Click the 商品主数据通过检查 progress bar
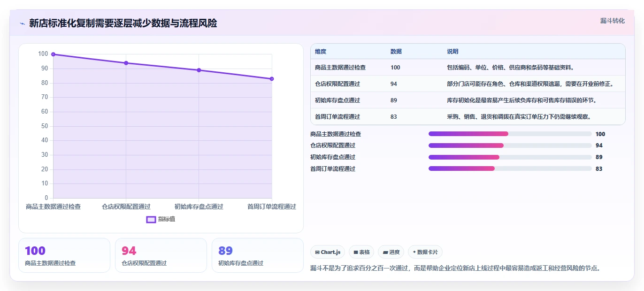Viewport: 644px width, 291px height. 510,134
